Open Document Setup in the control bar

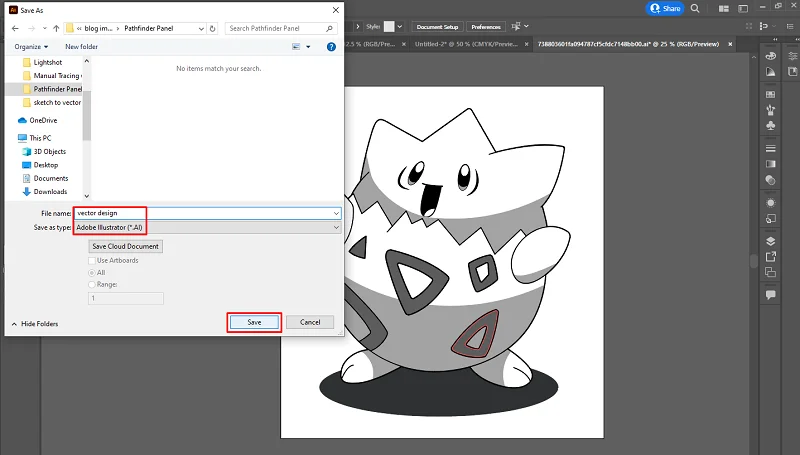pos(437,27)
